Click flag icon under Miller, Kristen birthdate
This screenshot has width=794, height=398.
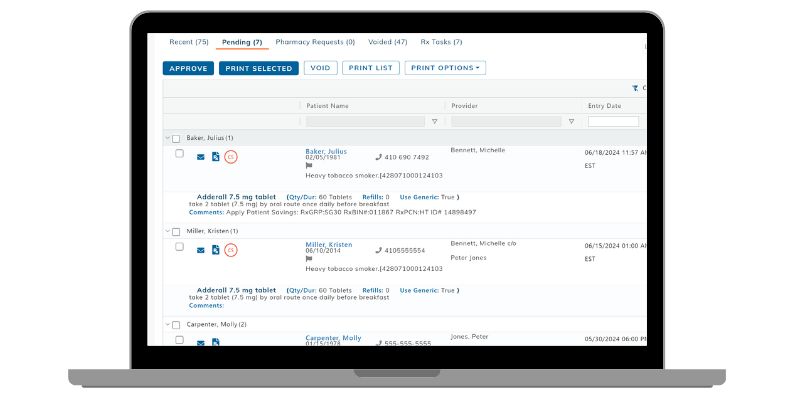(x=309, y=259)
